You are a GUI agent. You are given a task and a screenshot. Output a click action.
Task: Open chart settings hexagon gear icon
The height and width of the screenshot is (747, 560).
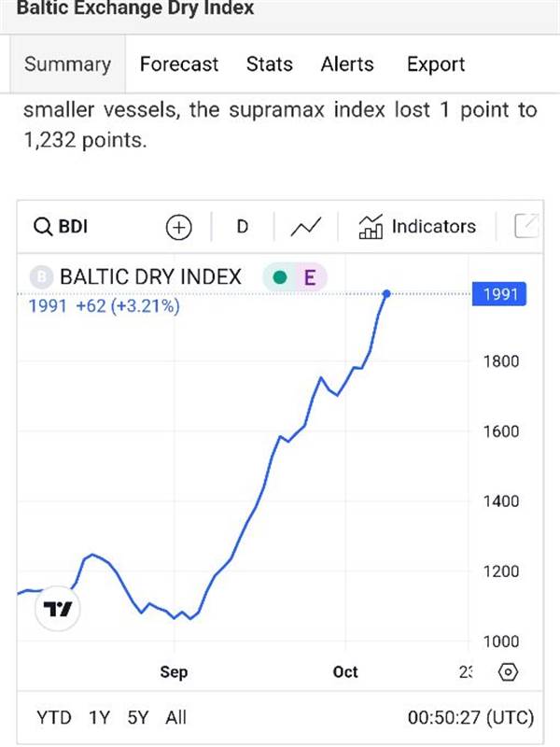(508, 672)
